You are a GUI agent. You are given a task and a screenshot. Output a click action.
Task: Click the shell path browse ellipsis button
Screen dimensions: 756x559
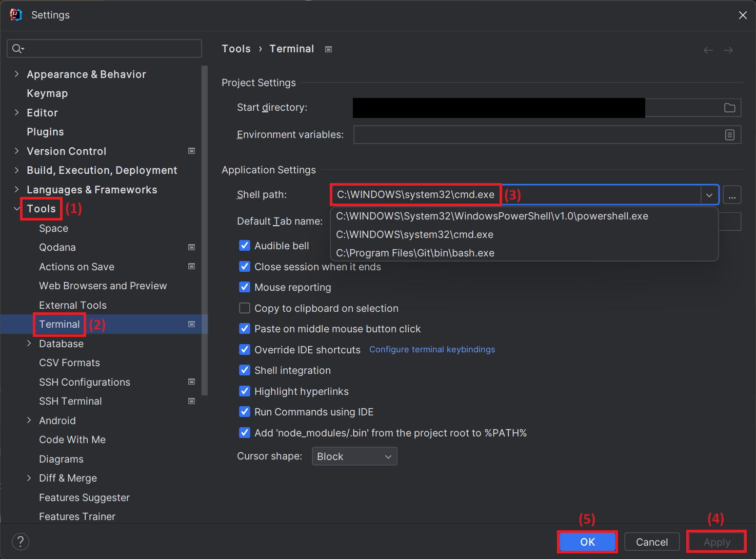pos(732,195)
